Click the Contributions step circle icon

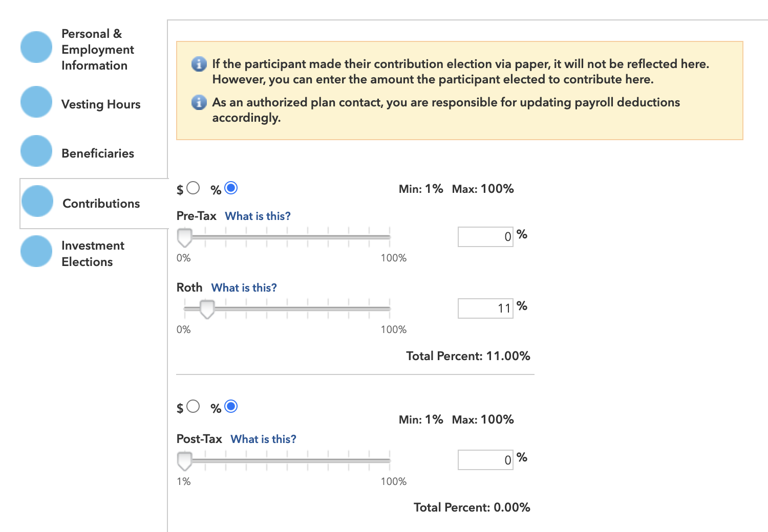click(37, 201)
